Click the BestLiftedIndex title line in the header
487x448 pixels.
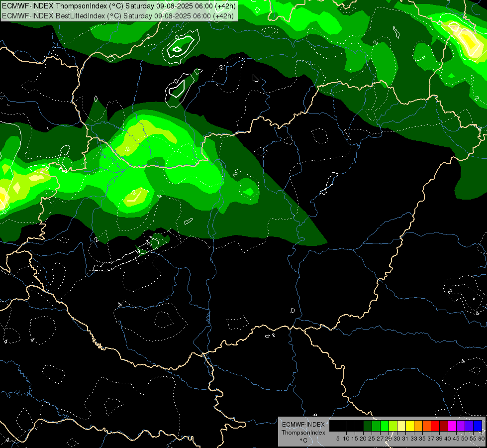[x=118, y=15]
